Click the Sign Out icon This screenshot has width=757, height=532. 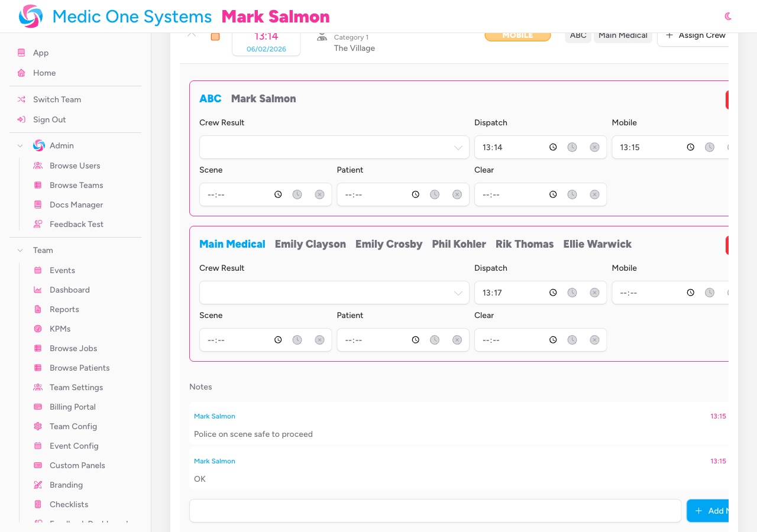pyautogui.click(x=22, y=119)
